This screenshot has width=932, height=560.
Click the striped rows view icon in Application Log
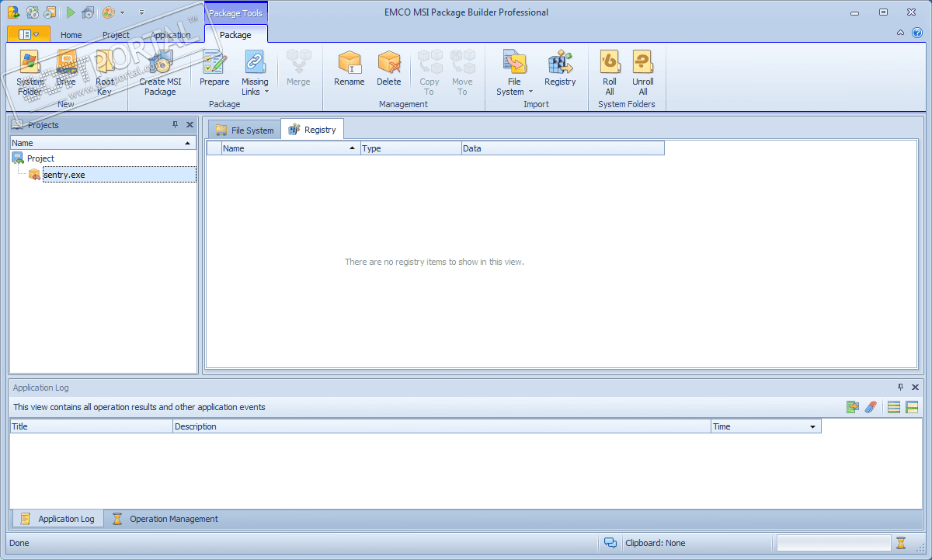coord(894,407)
